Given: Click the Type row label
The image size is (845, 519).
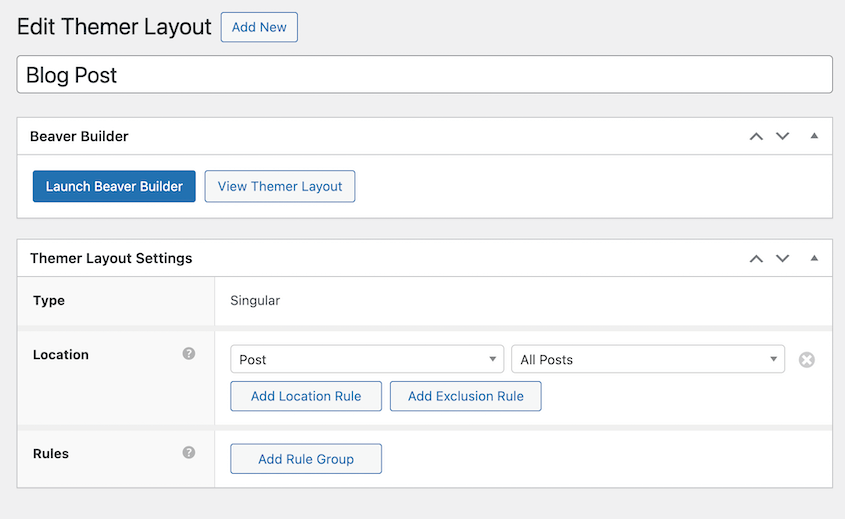Looking at the screenshot, I should click(49, 301).
